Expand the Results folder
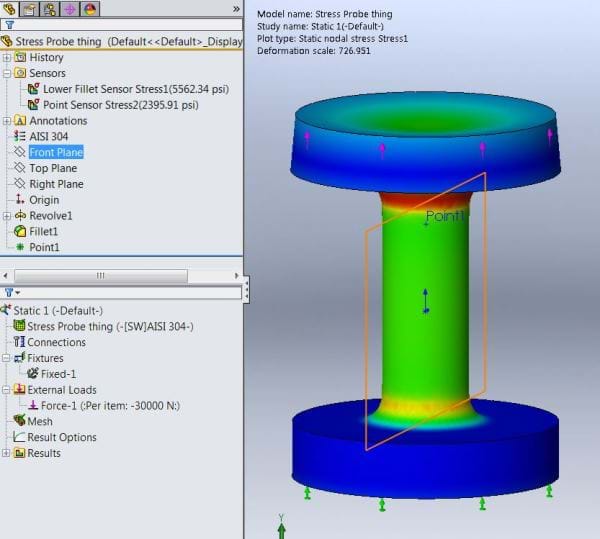This screenshot has width=600, height=539. coord(7,453)
